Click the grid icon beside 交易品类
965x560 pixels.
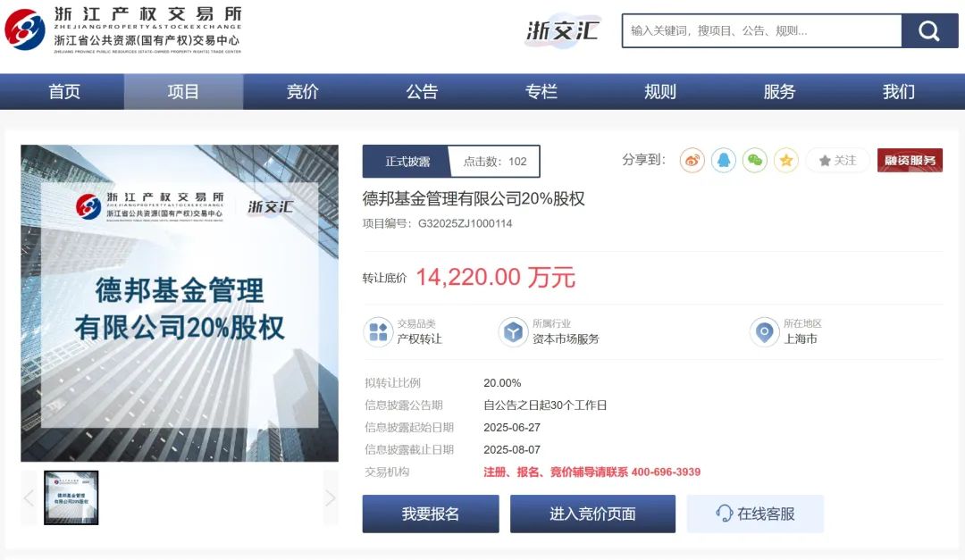378,331
